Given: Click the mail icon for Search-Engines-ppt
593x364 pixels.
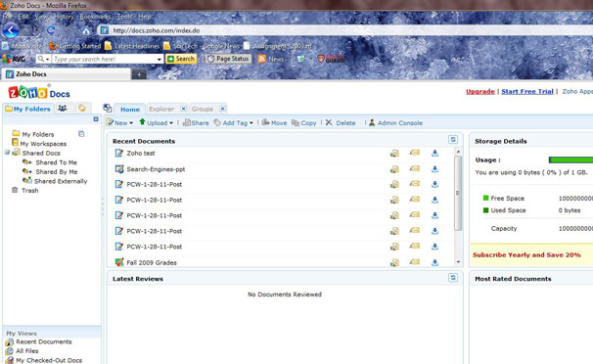Looking at the screenshot, I should point(415,168).
